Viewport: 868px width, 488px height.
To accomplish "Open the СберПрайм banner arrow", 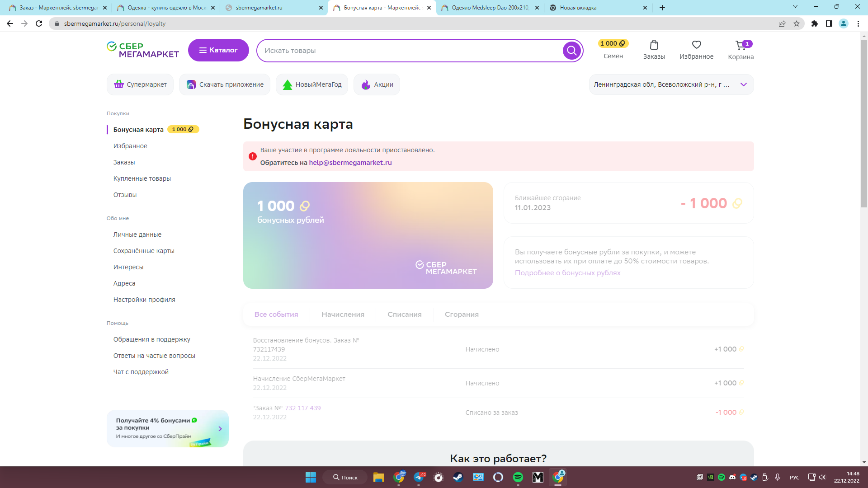I will pos(220,429).
